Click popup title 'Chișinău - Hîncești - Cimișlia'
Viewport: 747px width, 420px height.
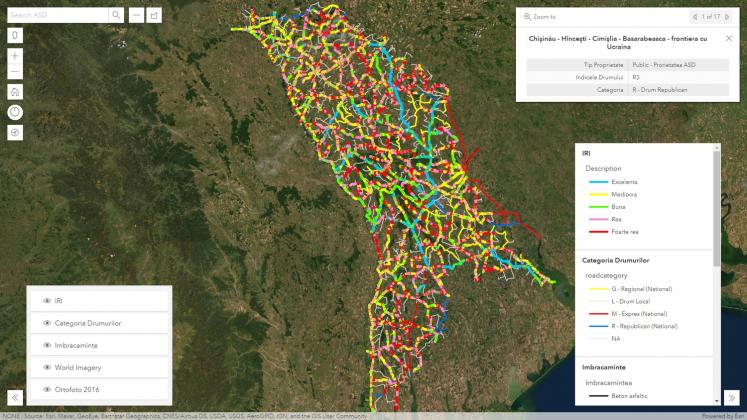[x=617, y=42]
